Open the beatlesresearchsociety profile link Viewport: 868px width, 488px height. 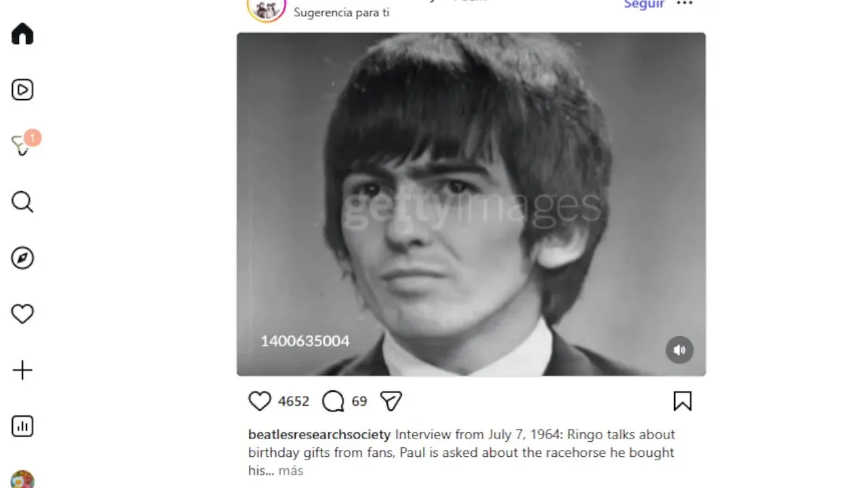[319, 434]
